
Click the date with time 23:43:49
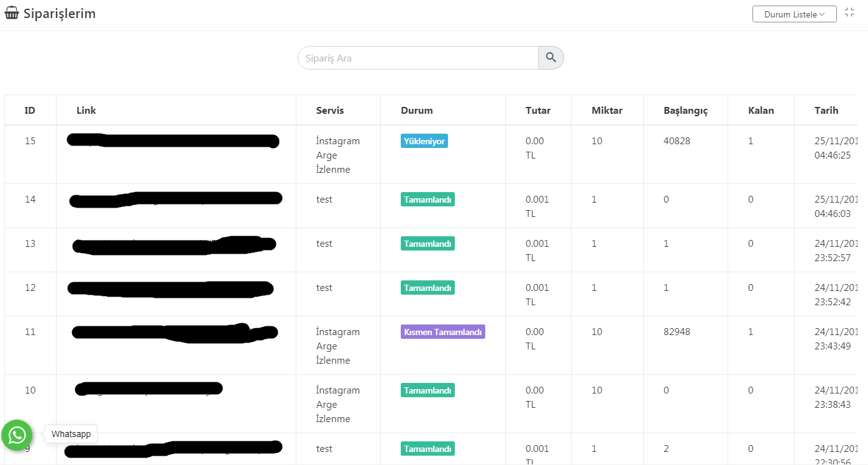click(836, 339)
